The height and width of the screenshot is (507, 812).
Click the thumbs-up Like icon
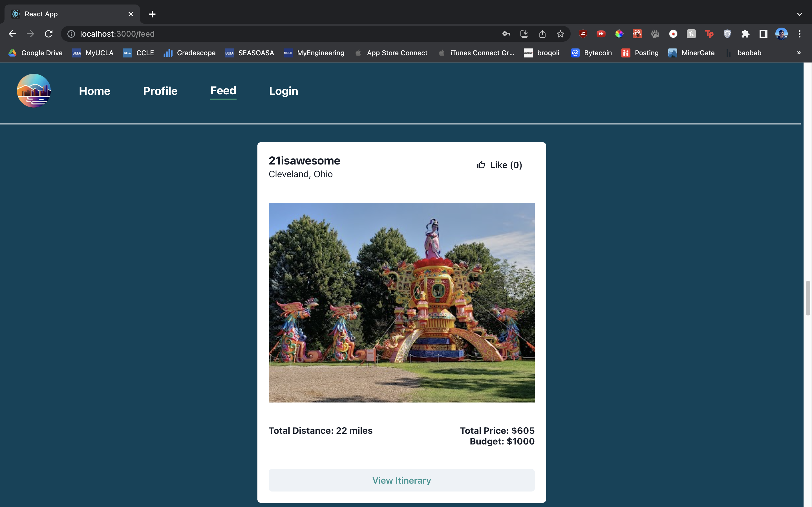pos(481,165)
